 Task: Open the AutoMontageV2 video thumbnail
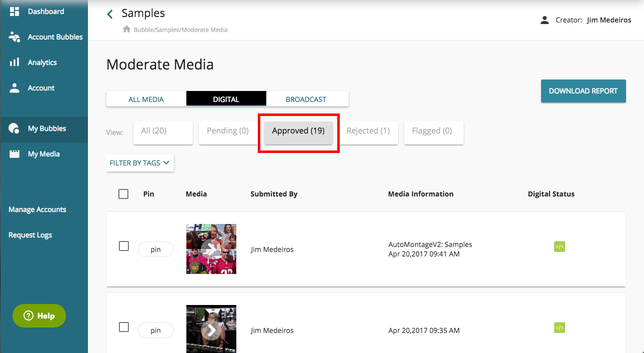click(211, 249)
